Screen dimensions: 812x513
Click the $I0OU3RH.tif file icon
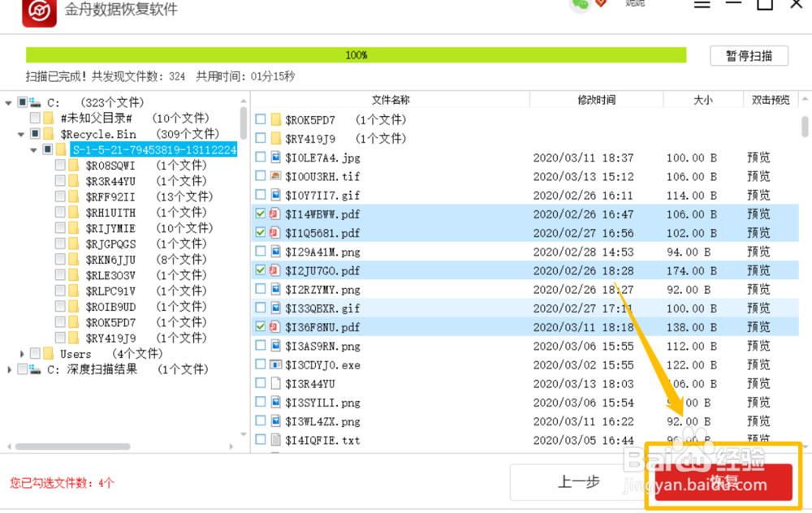point(275,176)
